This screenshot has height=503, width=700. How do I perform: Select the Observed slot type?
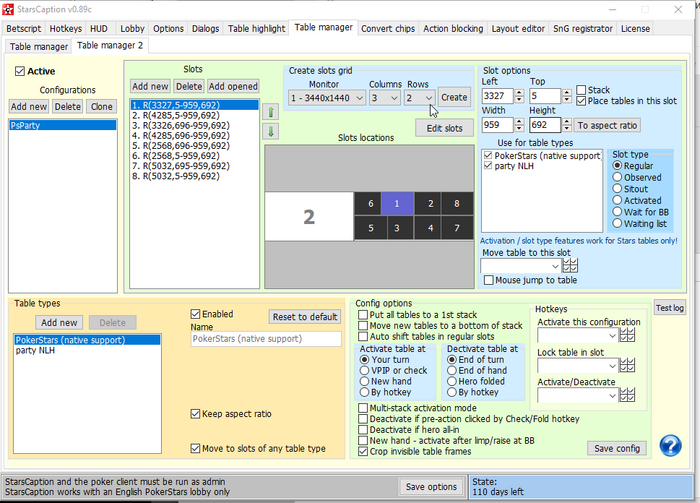(616, 176)
